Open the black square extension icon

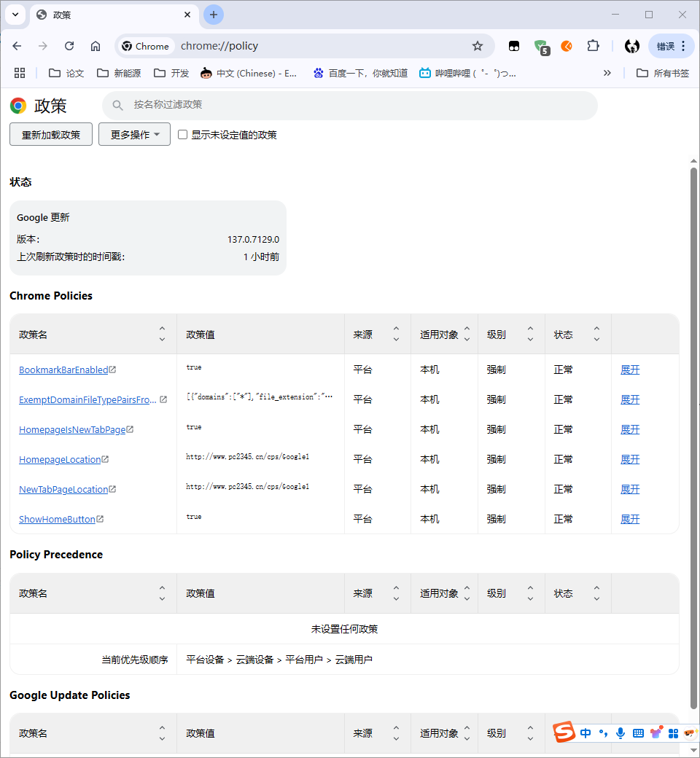coord(514,46)
